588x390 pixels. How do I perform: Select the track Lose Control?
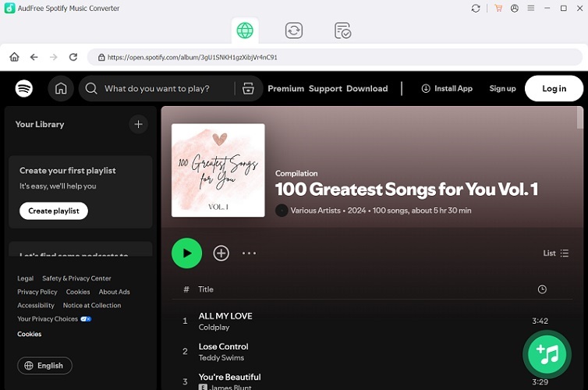click(224, 346)
